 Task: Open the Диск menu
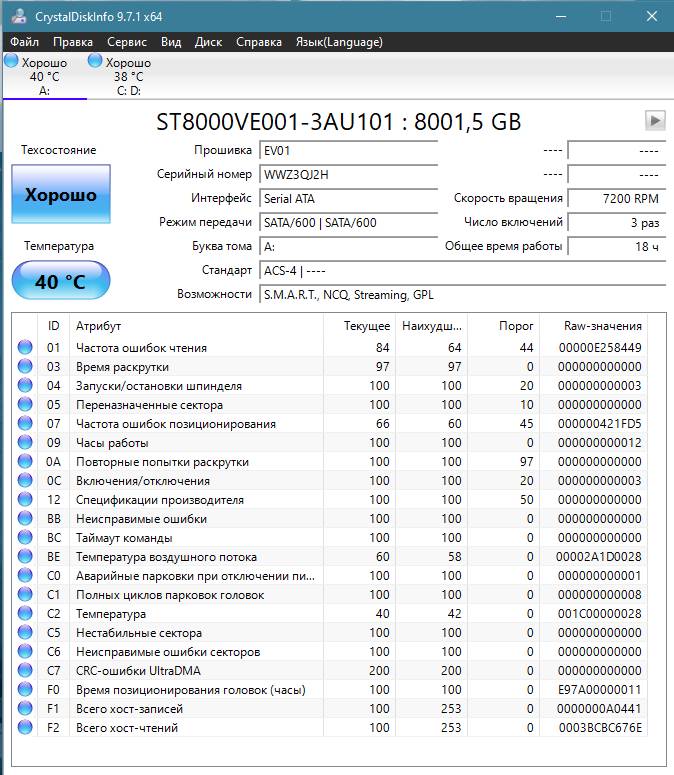pyautogui.click(x=208, y=42)
